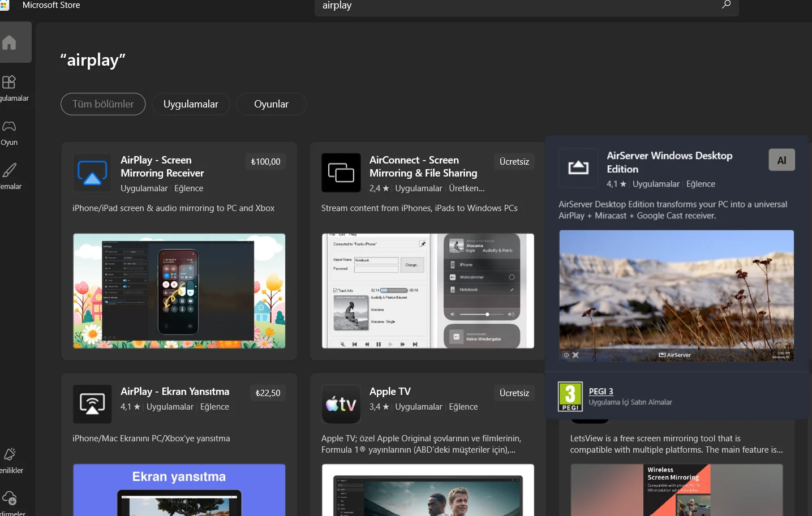Click the "Apple TV" title text
This screenshot has width=812, height=516.
tap(390, 392)
